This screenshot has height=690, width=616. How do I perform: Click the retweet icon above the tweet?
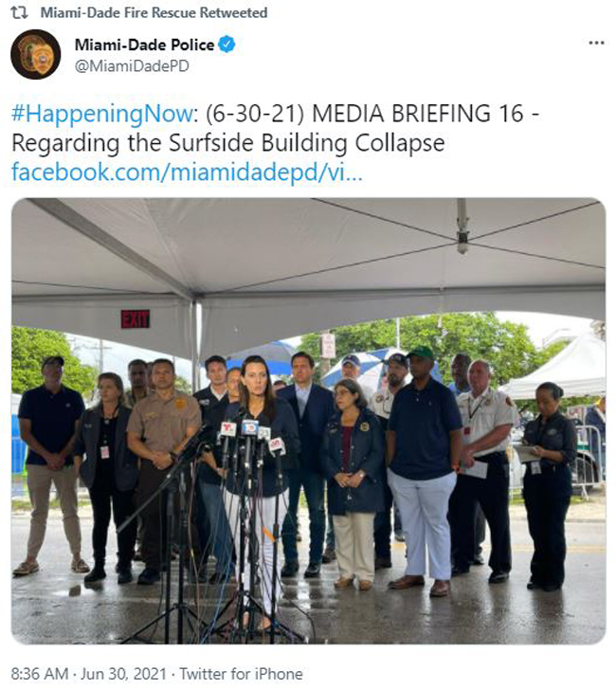19,12
